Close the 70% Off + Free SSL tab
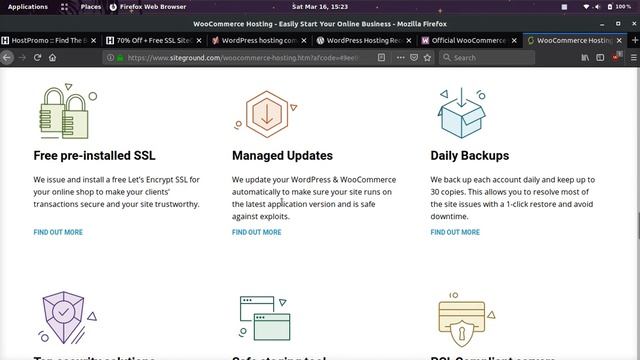This screenshot has width=640, height=360. (199, 40)
